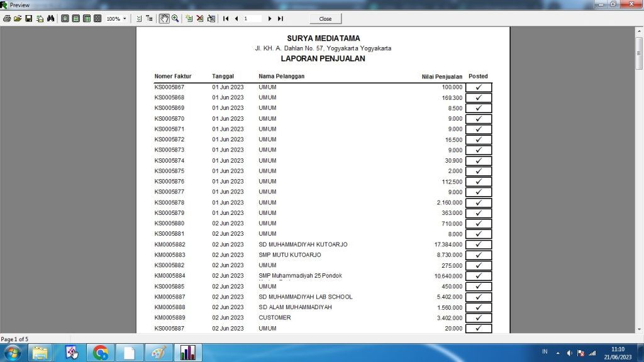Go to the next page arrow
This screenshot has width=644, height=362.
(x=270, y=19)
